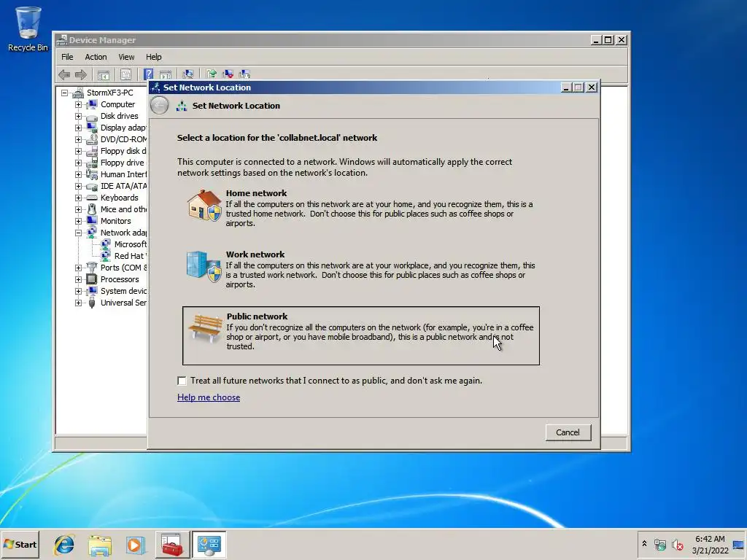747x560 pixels.
Task: Expand the Floppy disk drives node
Action: tap(78, 151)
